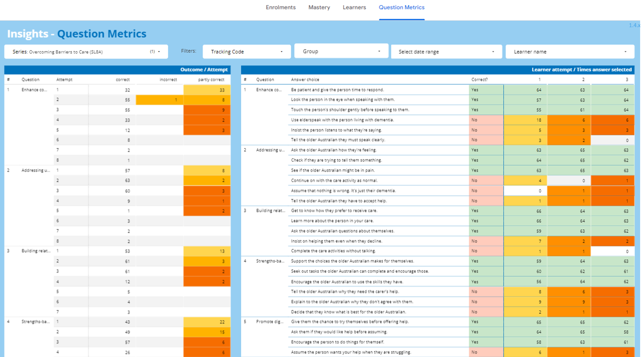Click the yellow cell showing 18 selections
The height and width of the screenshot is (357, 644).
[525, 120]
